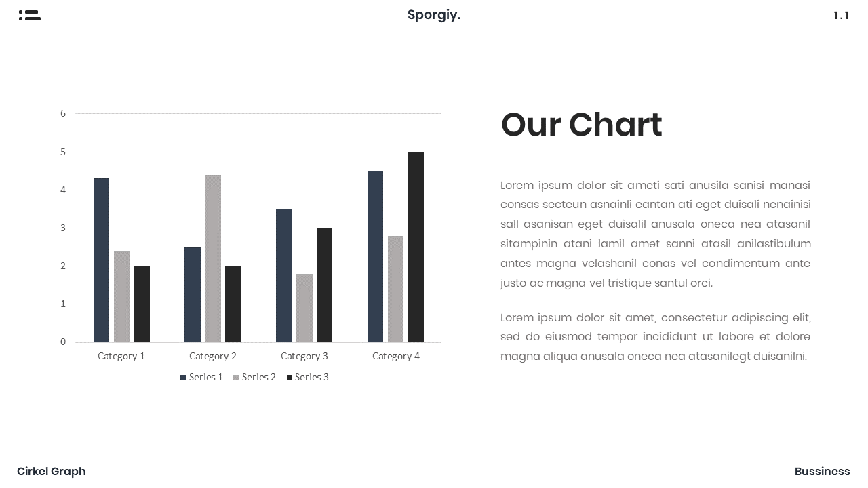868x488 pixels.
Task: Click the Category 3 axis label
Action: [304, 356]
